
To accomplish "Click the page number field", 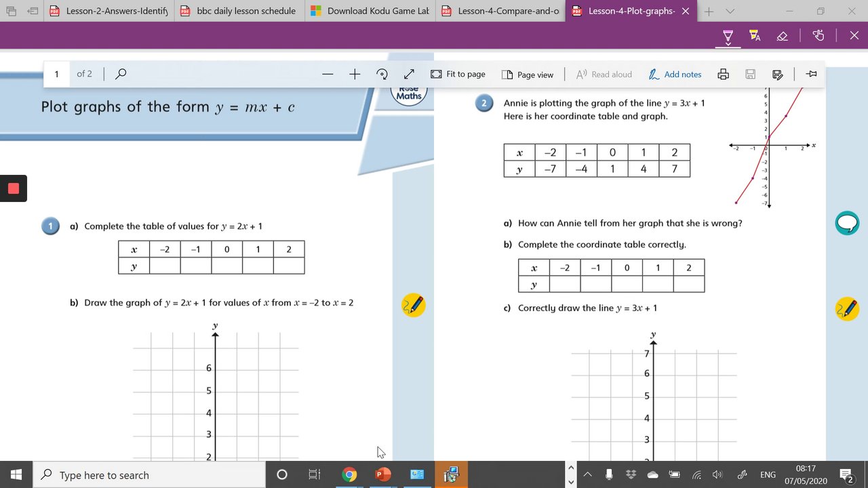I will click(x=57, y=74).
